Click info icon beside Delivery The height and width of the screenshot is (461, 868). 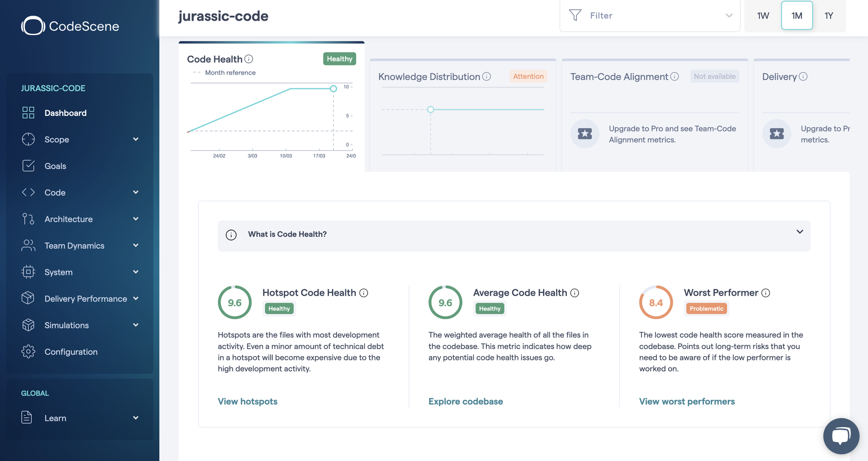[803, 76]
